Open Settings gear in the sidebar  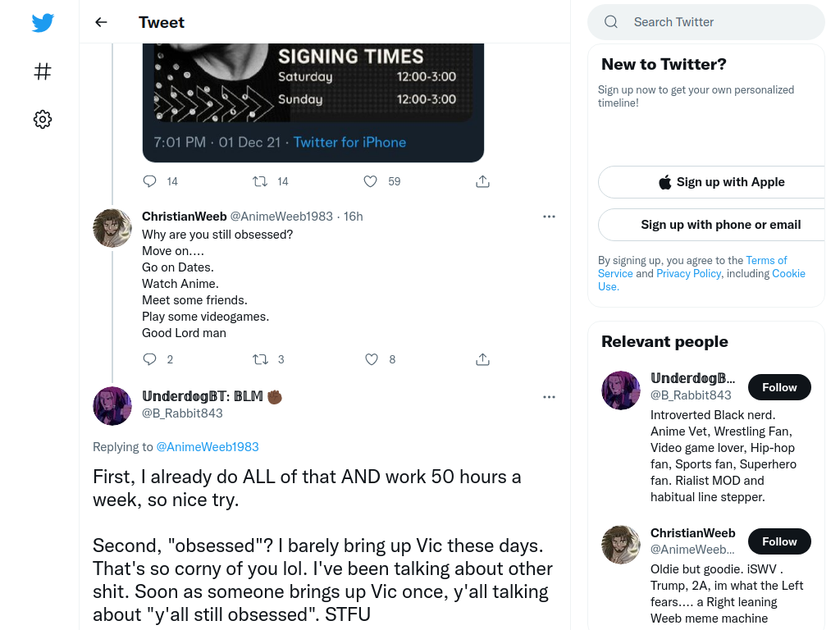43,119
